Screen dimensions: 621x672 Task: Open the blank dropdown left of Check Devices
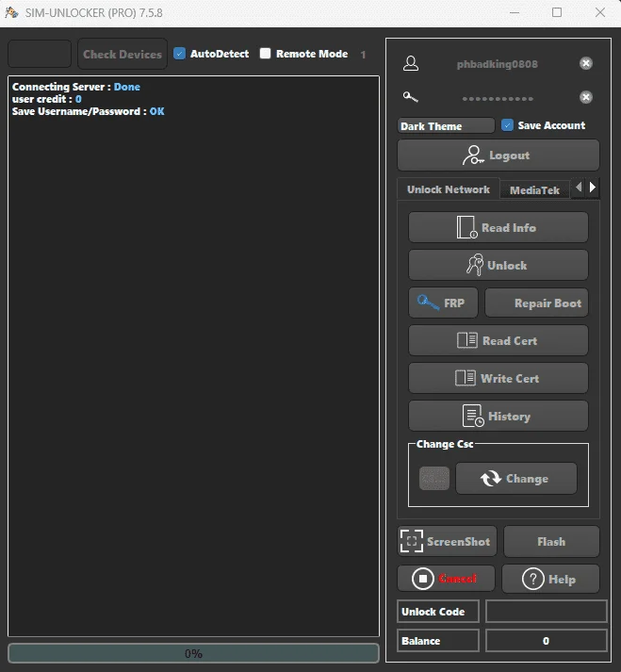pyautogui.click(x=40, y=54)
